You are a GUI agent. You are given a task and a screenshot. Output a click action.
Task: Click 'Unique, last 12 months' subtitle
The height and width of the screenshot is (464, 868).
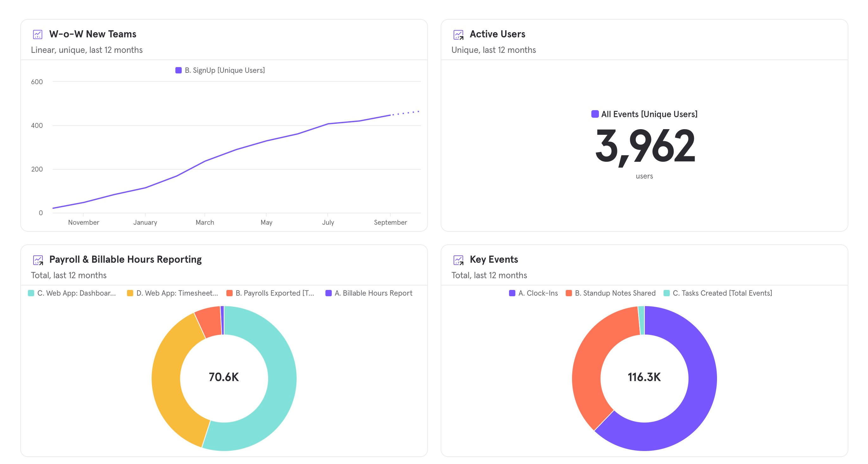click(x=493, y=50)
